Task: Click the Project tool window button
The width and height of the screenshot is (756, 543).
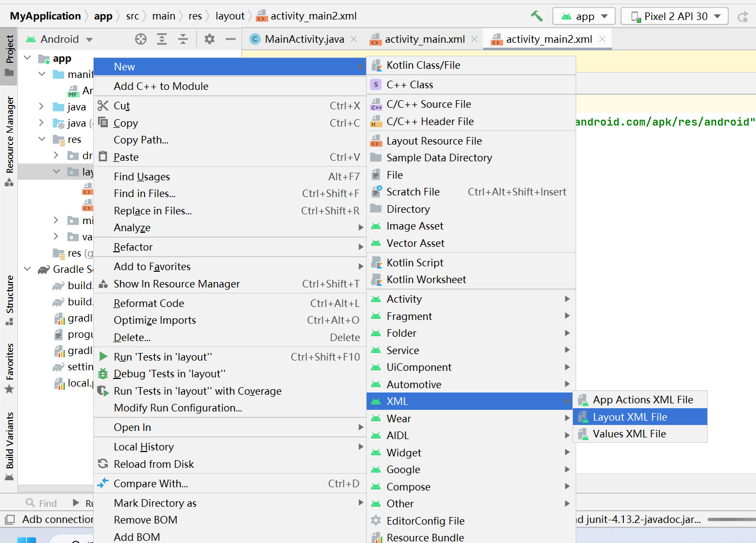Action: tap(9, 56)
